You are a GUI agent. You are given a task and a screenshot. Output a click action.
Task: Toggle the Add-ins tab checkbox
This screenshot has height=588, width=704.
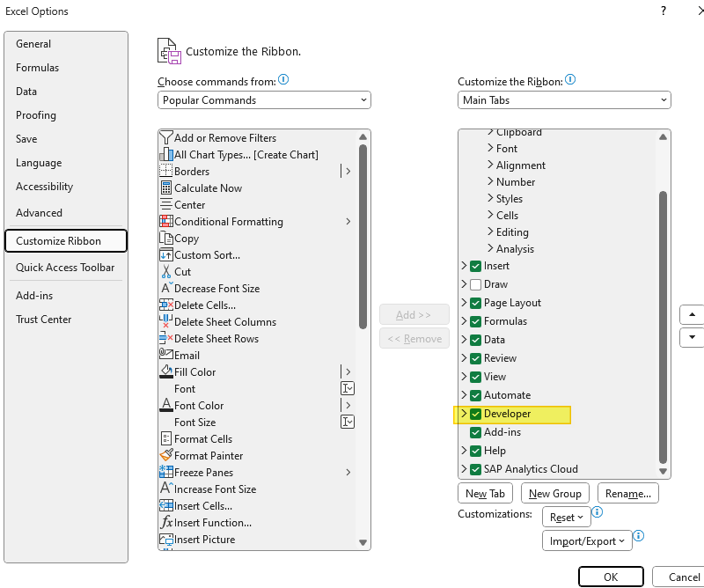coord(476,432)
